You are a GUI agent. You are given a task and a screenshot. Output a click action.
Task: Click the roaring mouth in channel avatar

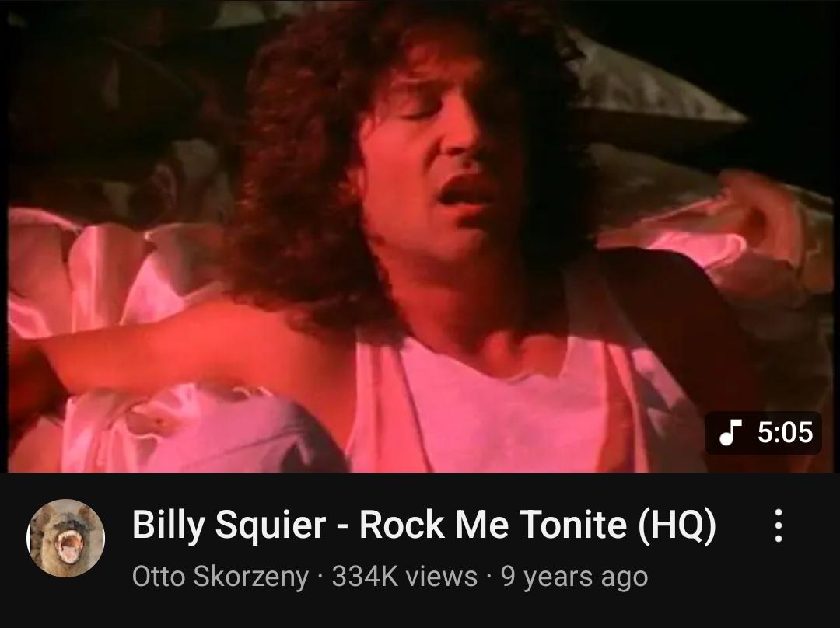click(x=69, y=545)
